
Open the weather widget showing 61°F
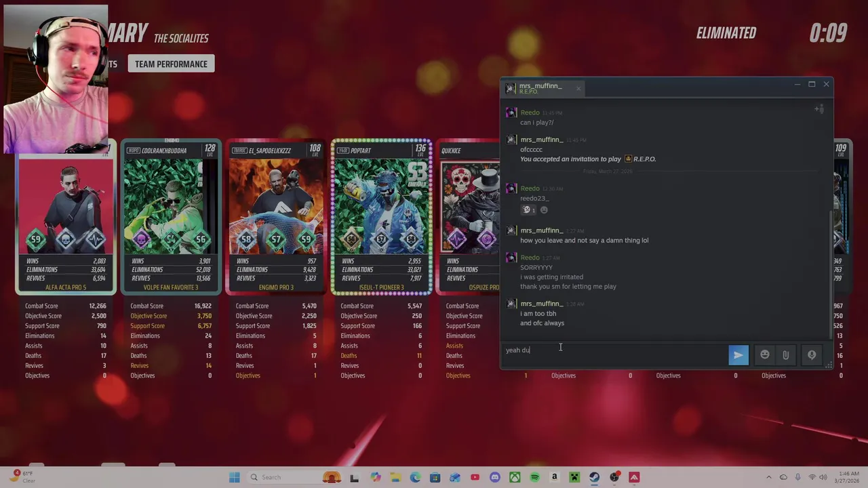(x=21, y=477)
